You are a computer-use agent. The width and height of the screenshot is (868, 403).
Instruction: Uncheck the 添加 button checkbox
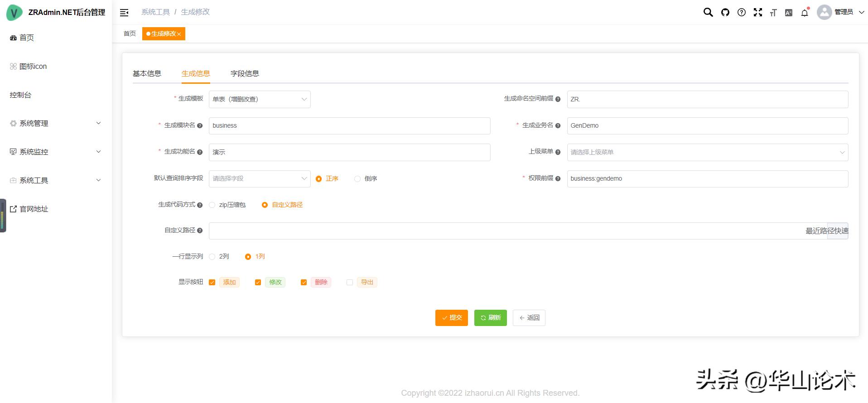(x=212, y=283)
